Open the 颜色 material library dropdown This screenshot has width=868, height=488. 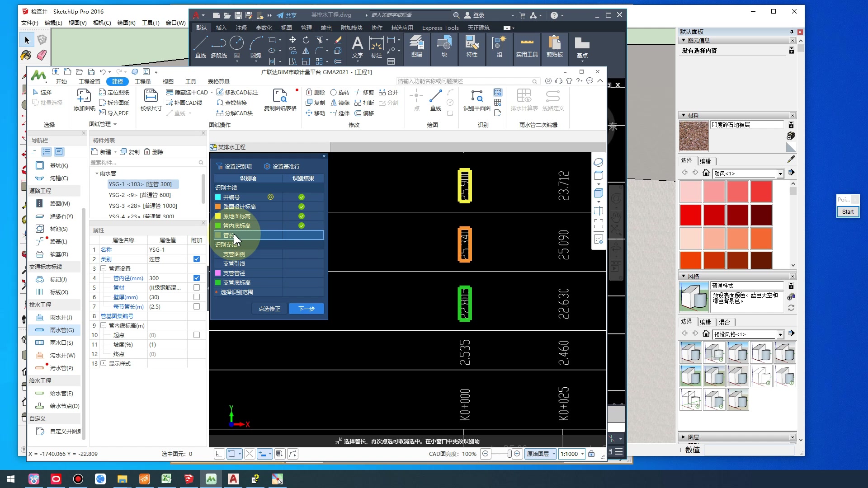pos(780,174)
